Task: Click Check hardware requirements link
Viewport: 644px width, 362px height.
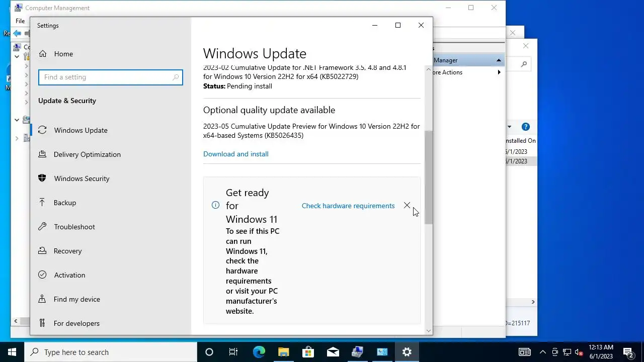Action: point(348,206)
